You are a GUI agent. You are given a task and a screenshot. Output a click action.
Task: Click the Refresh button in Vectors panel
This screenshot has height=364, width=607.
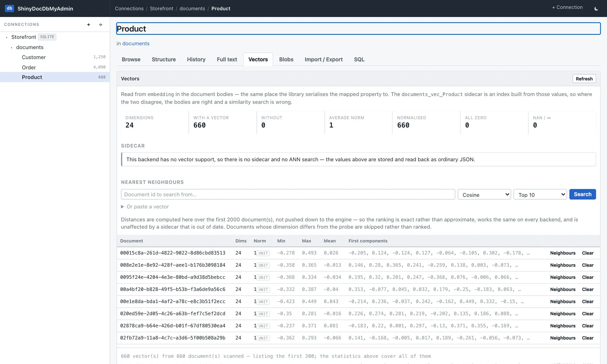(584, 79)
